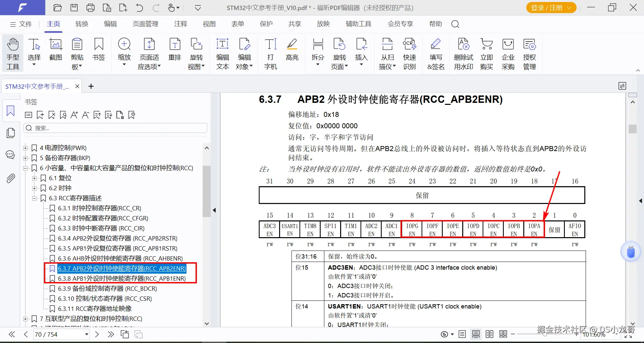Decrease bookmark font size with A- icon
This screenshot has height=343, width=644.
86,115
